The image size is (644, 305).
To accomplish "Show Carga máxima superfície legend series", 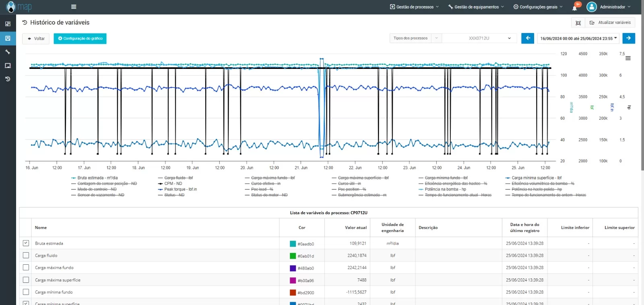I will [x=360, y=178].
